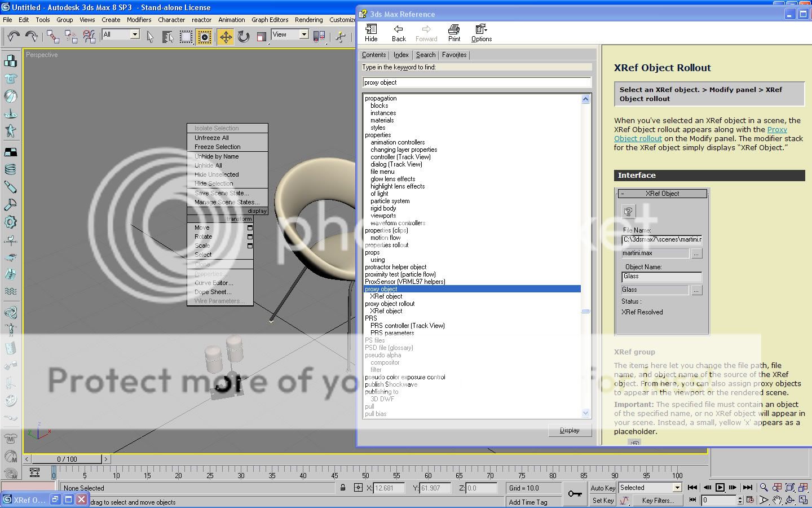
Task: Activate the Select and Link tool
Action: [x=53, y=37]
